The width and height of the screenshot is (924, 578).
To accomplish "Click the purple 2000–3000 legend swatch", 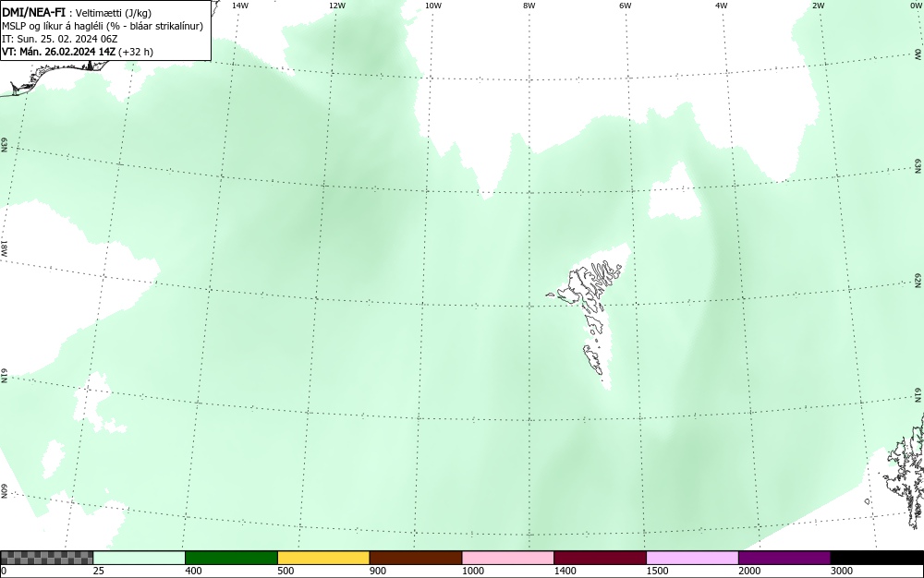I will click(784, 558).
